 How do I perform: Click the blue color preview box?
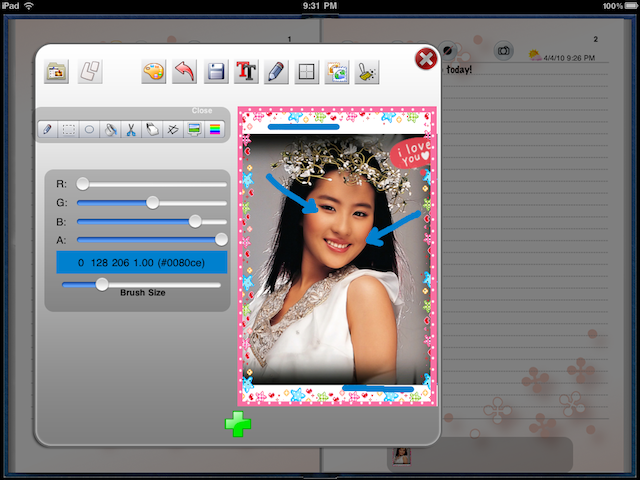141,262
